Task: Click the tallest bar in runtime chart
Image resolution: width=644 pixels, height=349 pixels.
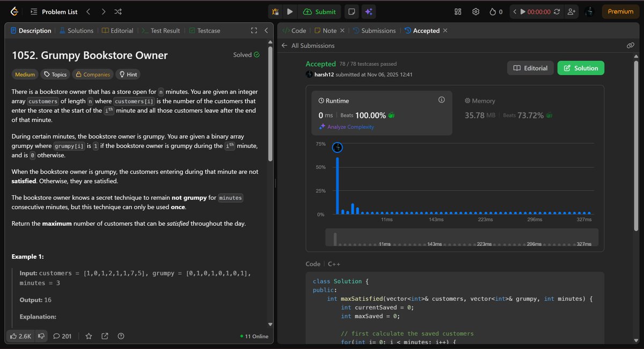Action: tap(338, 185)
